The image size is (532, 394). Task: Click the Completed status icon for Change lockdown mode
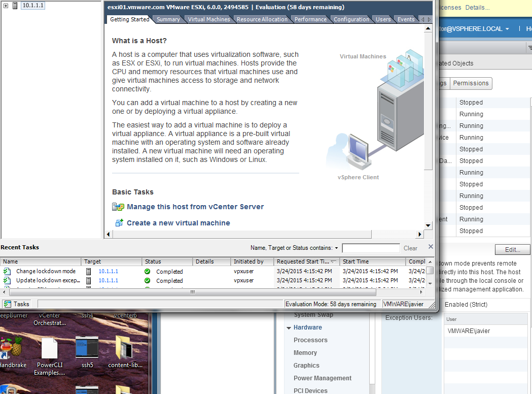pyautogui.click(x=147, y=272)
